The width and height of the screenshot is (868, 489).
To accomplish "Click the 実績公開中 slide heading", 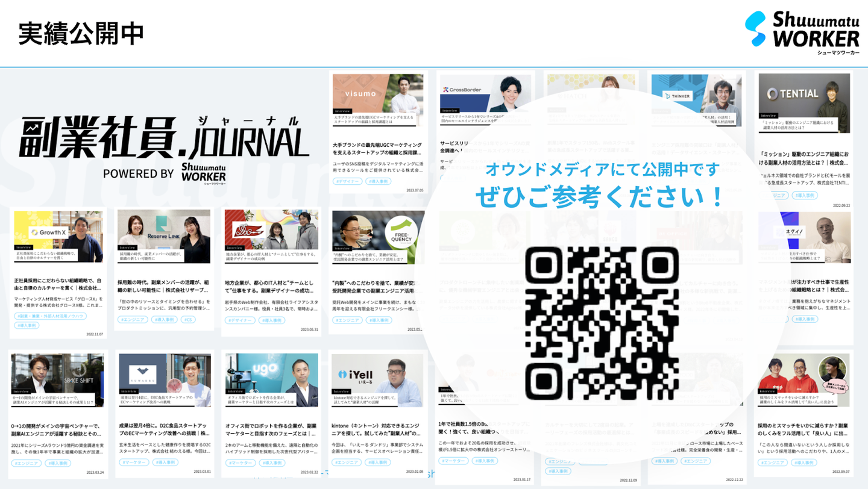I will (81, 33).
